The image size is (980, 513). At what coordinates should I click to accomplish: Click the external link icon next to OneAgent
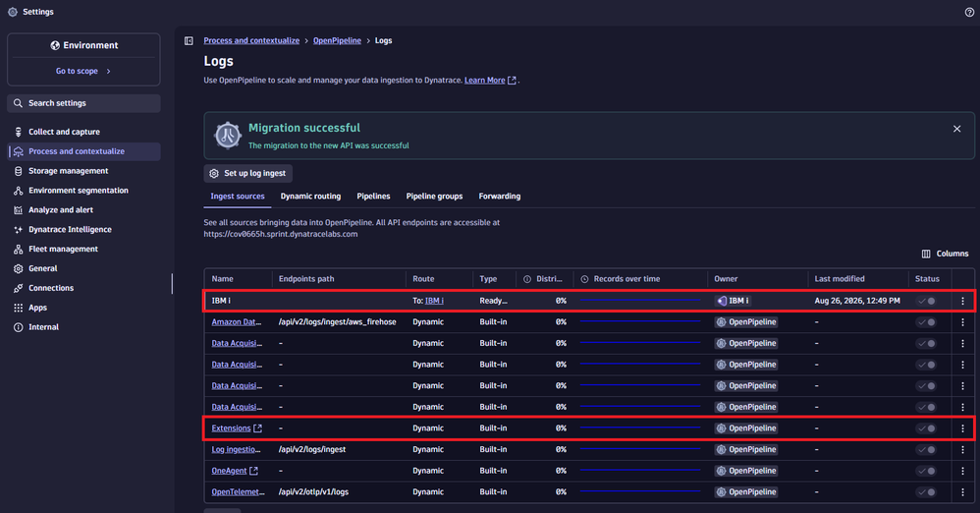pyautogui.click(x=253, y=471)
